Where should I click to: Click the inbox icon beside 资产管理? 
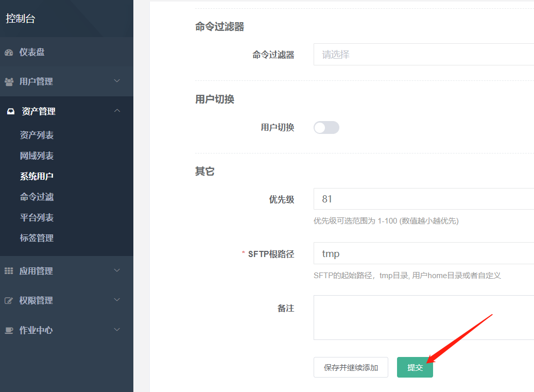[11, 111]
